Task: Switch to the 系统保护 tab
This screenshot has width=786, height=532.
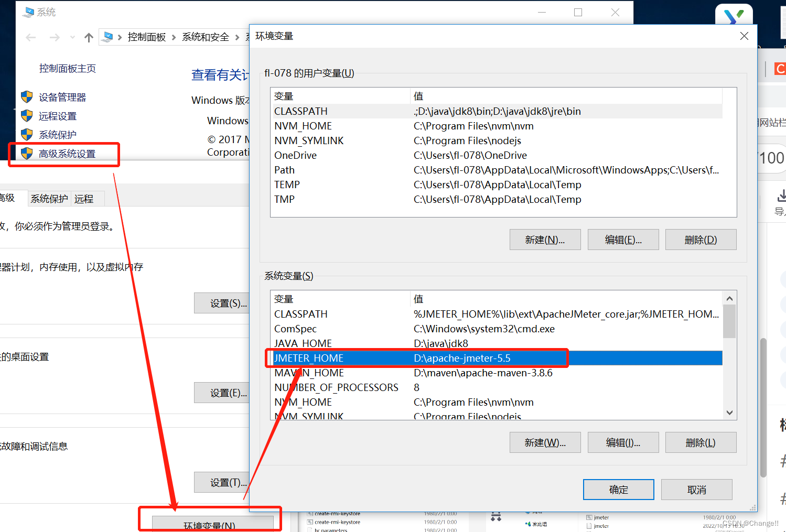Action: (49, 199)
